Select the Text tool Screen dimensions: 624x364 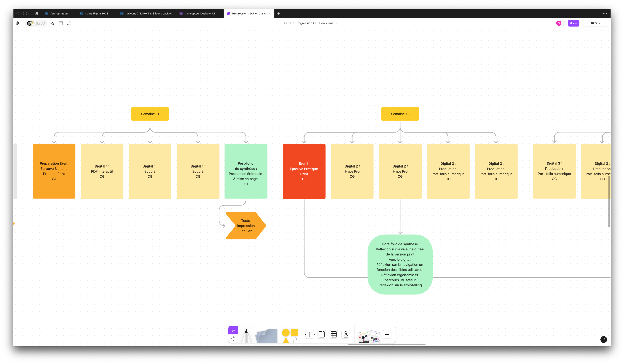(x=309, y=335)
